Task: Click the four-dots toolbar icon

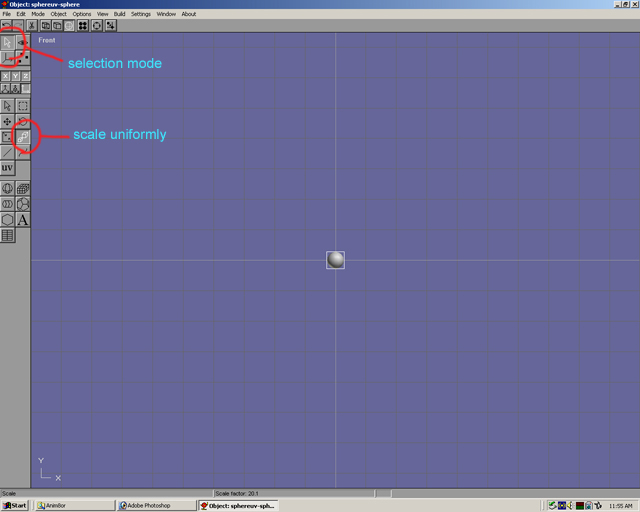Action: click(83, 26)
